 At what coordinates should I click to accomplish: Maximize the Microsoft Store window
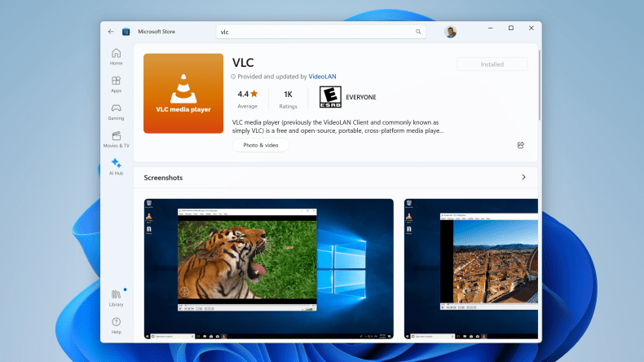(x=511, y=28)
